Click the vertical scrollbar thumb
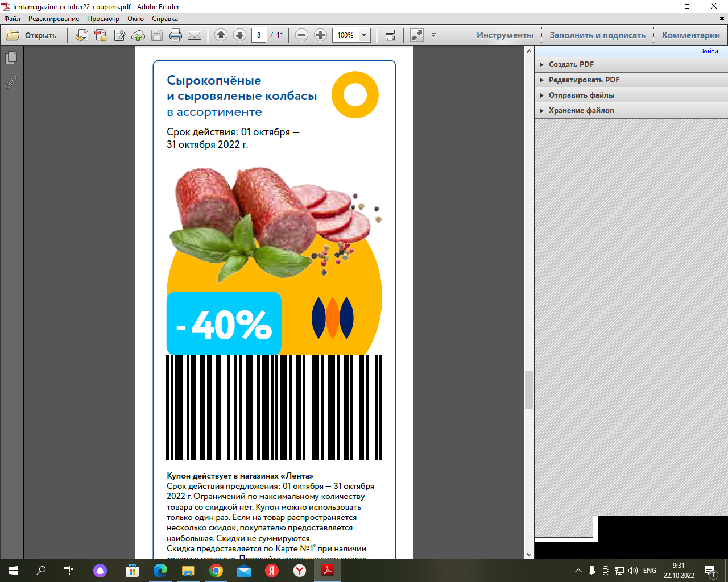Image resolution: width=728 pixels, height=582 pixels. click(530, 390)
